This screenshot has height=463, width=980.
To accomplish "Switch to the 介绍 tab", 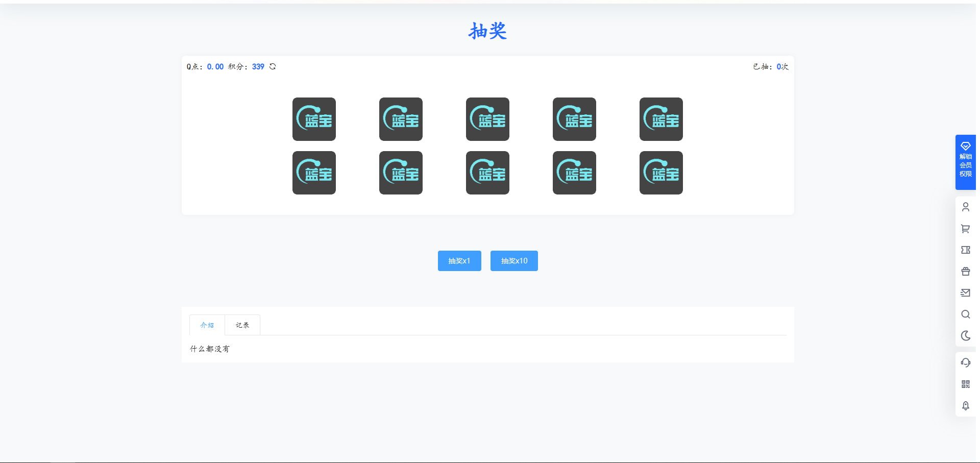I will pos(207,325).
